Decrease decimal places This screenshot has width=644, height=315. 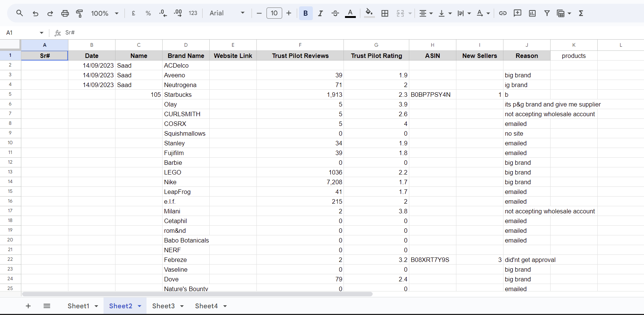(x=163, y=13)
